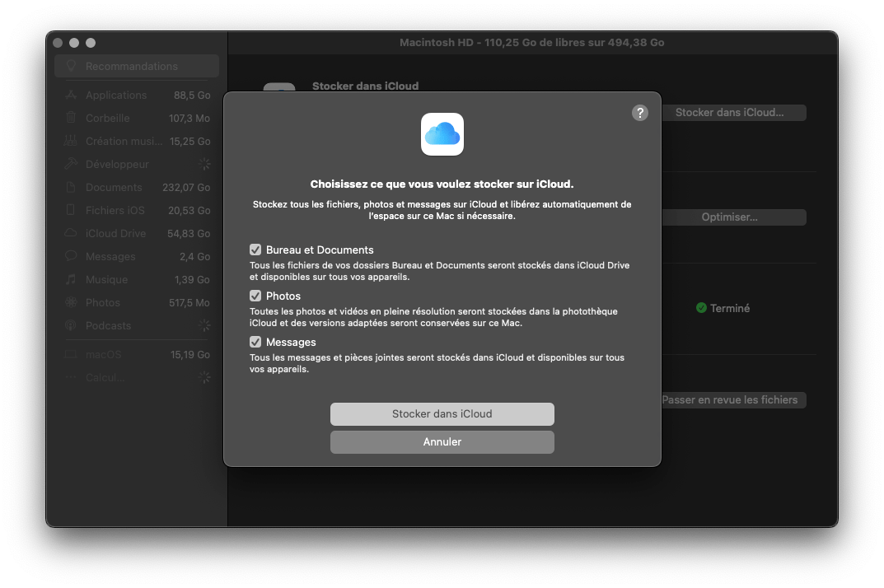Click the '517,5 Mo' Photos size value
Viewport: 884px width, 588px height.
coord(189,303)
